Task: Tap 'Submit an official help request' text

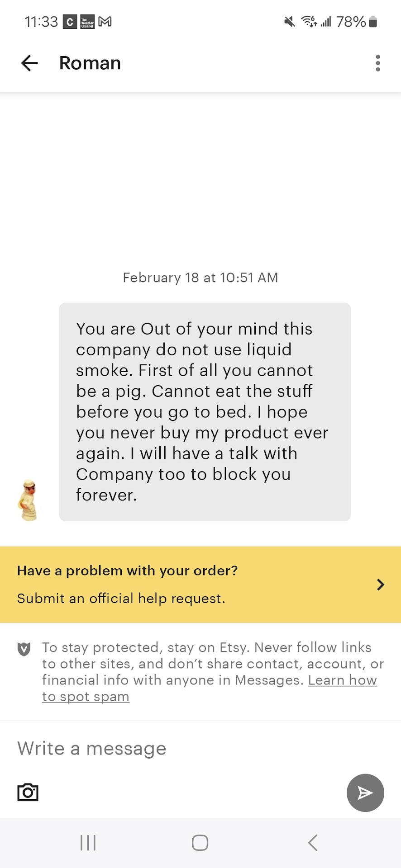Action: 121,599
